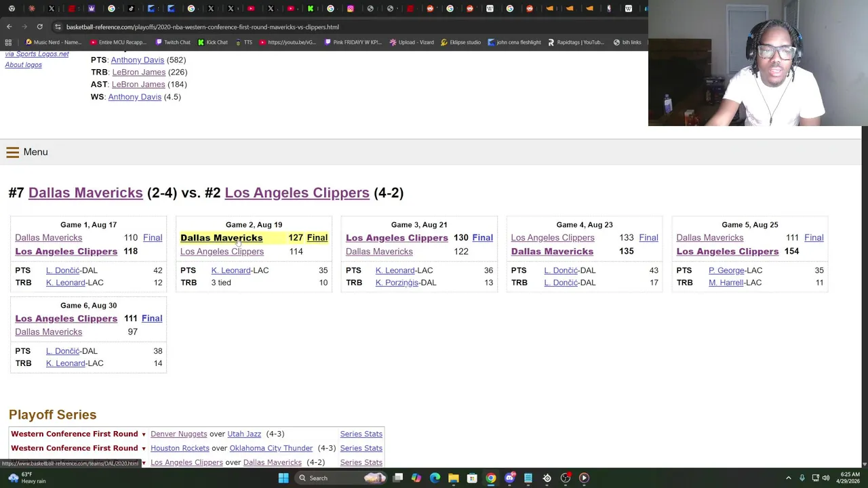Open the bih links bookmark

(627, 42)
